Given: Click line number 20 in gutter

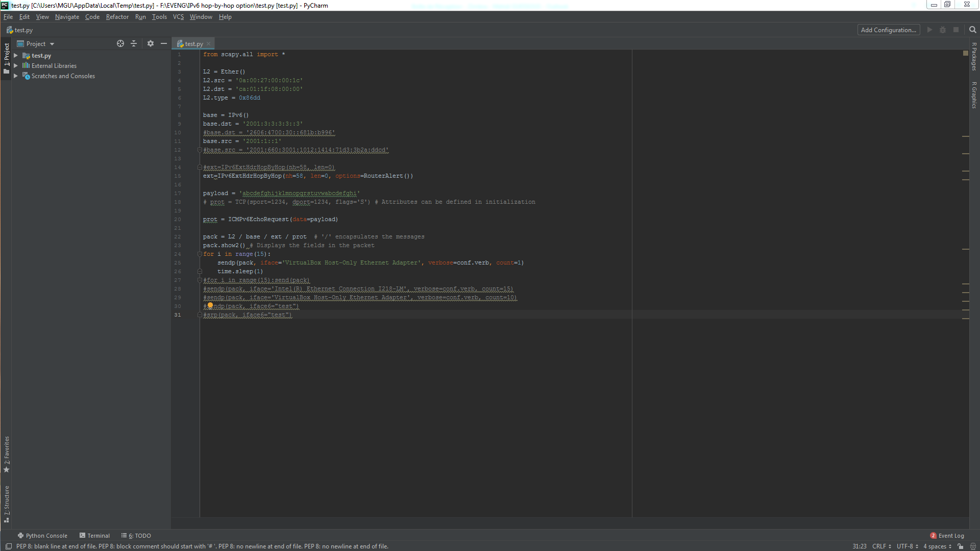Looking at the screenshot, I should [178, 219].
